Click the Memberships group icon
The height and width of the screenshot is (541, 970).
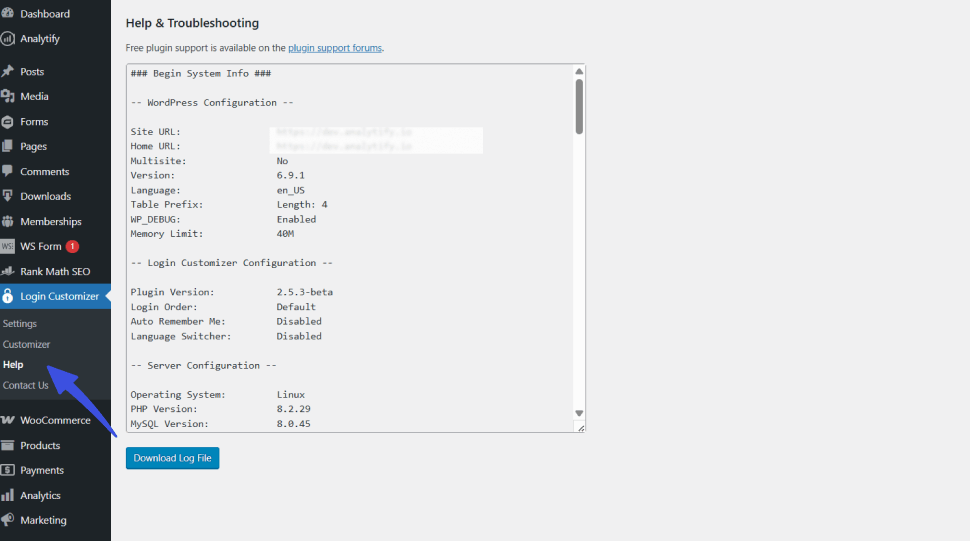[7, 221]
